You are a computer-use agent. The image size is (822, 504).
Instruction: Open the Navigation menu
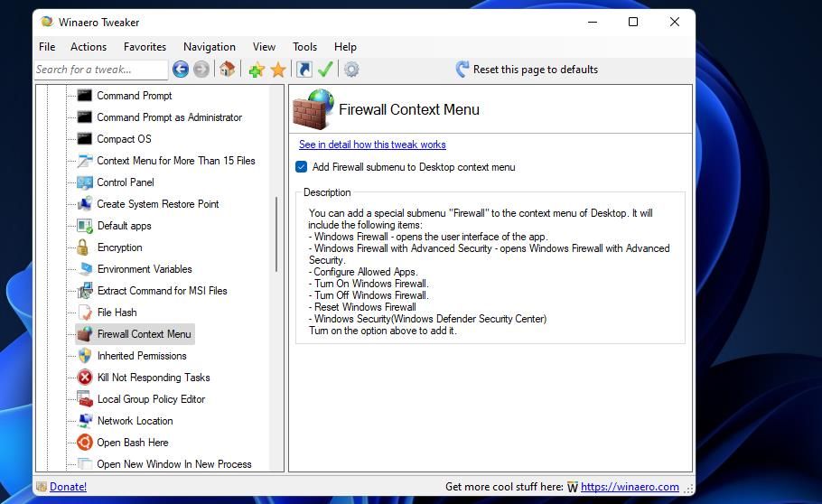(x=209, y=47)
